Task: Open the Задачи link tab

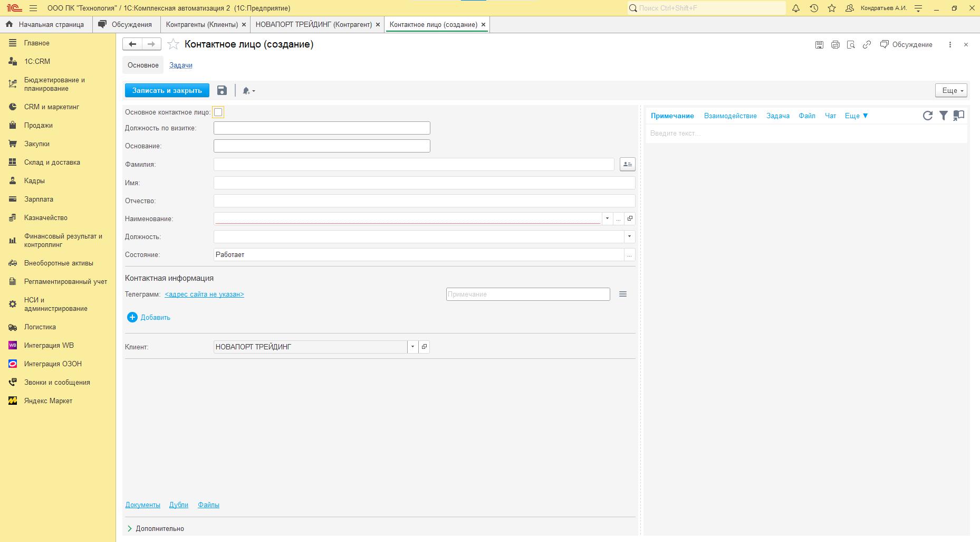Action: 180,65
